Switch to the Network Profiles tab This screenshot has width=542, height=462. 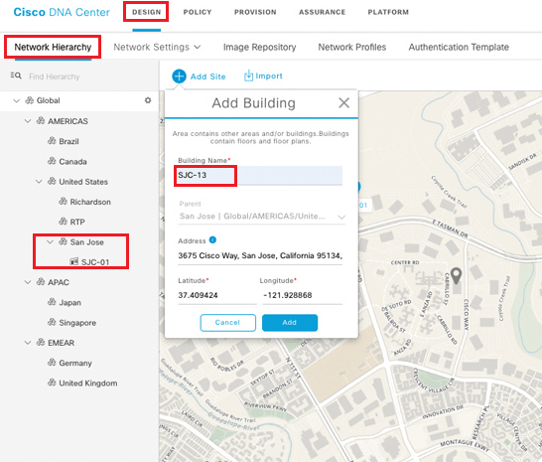352,47
